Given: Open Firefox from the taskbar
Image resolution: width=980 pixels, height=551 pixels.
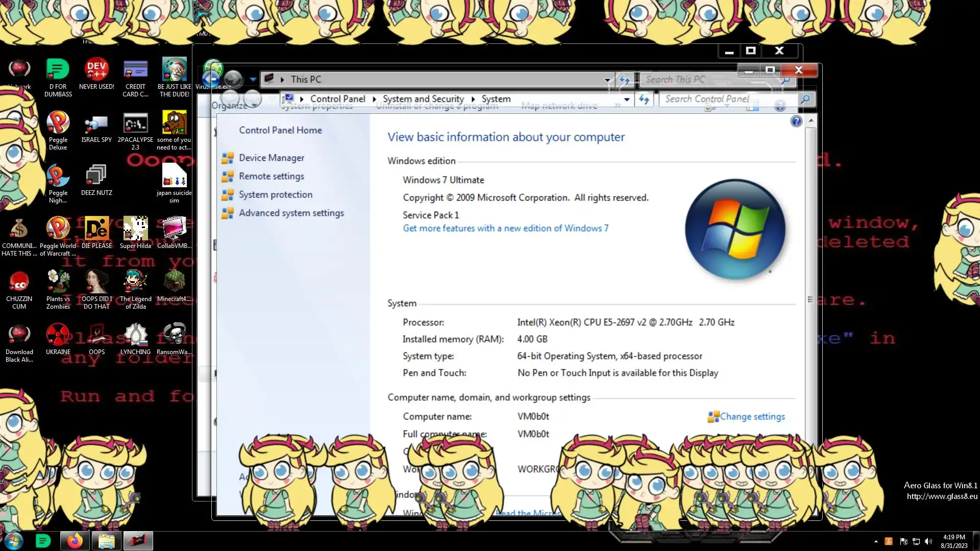Looking at the screenshot, I should [x=75, y=541].
